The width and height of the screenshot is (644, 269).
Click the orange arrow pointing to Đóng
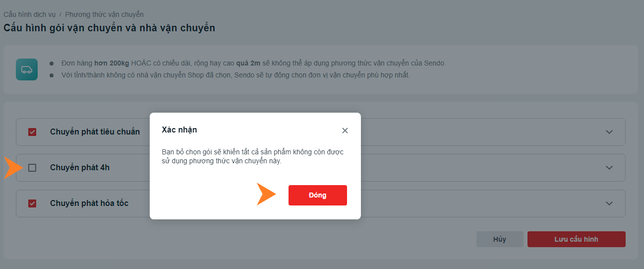click(x=266, y=194)
